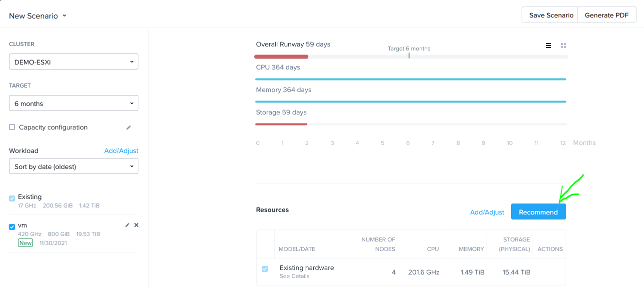Click the CPU 364 days bar
Screen dimensions: 644x288
pyautogui.click(x=411, y=79)
